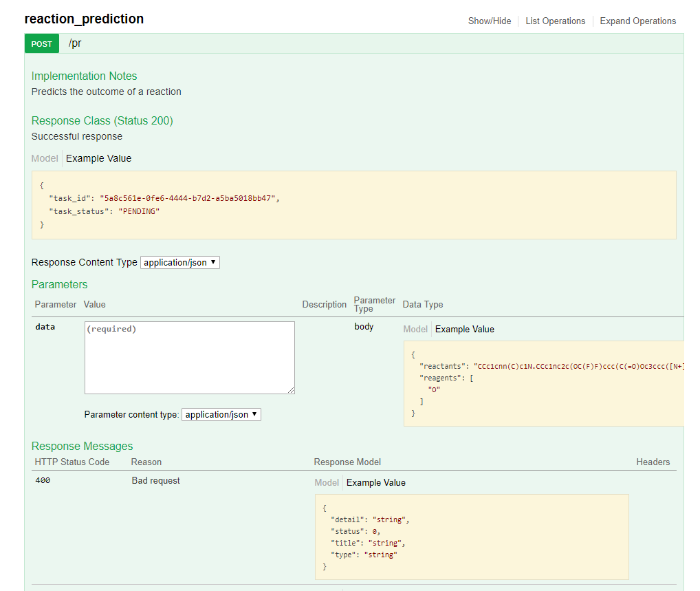Click the 'Implementation Notes' heading

[x=84, y=76]
